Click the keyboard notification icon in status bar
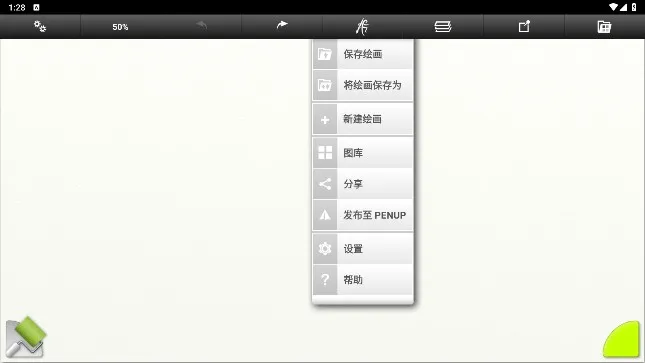This screenshot has height=363, width=645. 36,7
